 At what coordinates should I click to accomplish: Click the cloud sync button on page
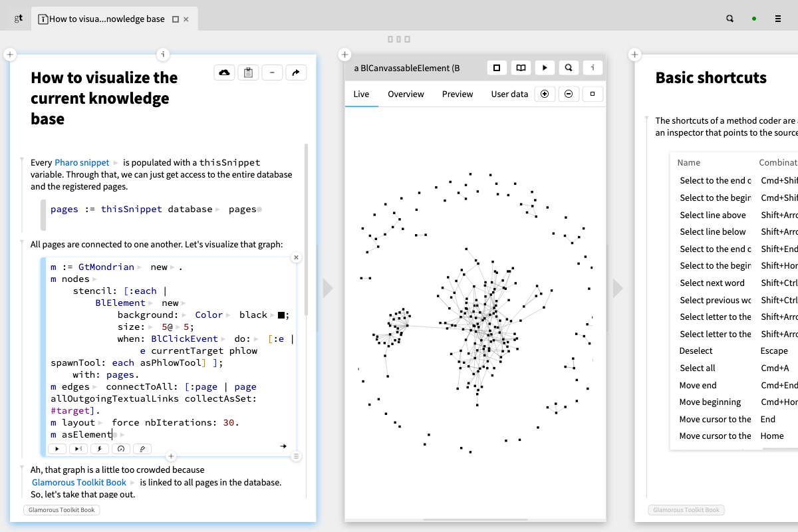pos(225,72)
